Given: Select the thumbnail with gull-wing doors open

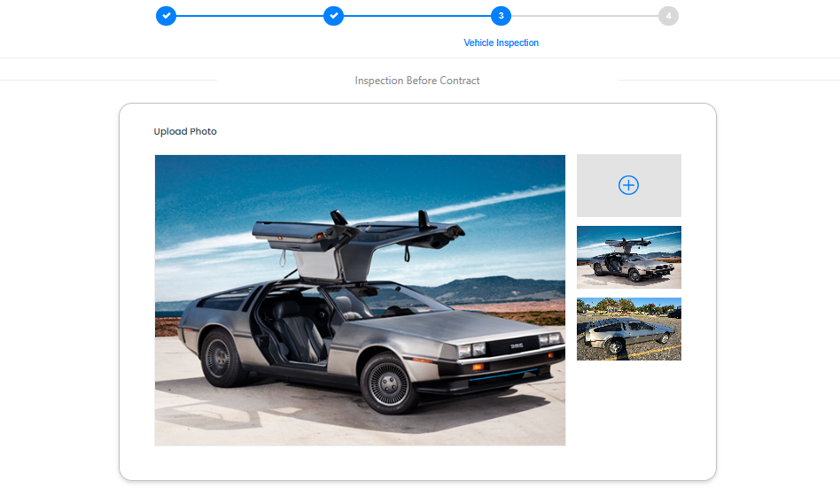Looking at the screenshot, I should click(628, 257).
